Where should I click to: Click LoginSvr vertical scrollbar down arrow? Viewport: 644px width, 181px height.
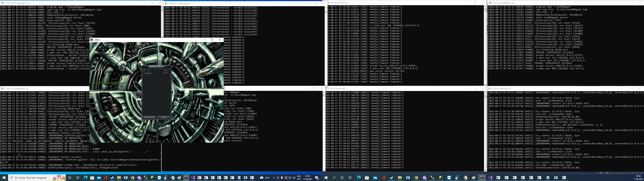[x=485, y=170]
